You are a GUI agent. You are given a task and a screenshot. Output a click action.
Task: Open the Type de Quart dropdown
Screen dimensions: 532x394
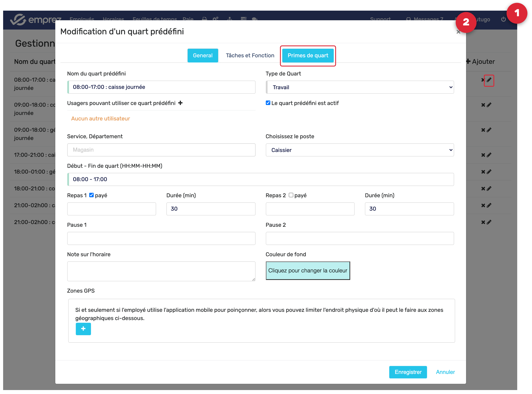pos(360,87)
